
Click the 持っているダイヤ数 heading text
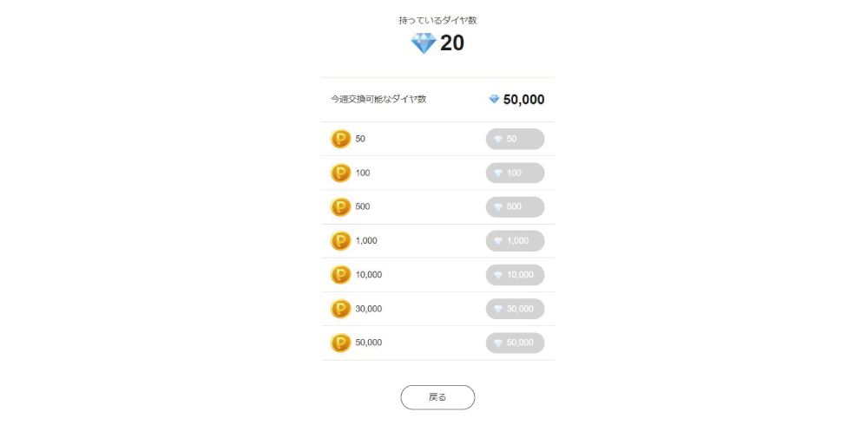click(437, 21)
